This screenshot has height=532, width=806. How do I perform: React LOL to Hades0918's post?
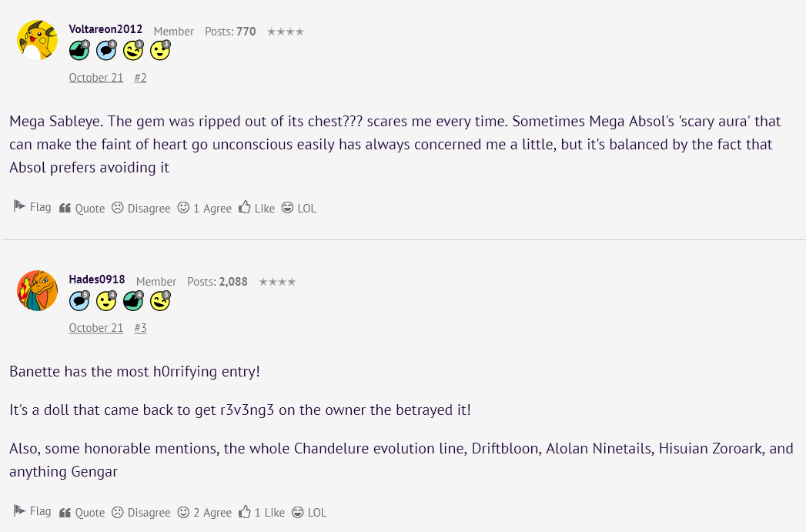[x=309, y=512]
